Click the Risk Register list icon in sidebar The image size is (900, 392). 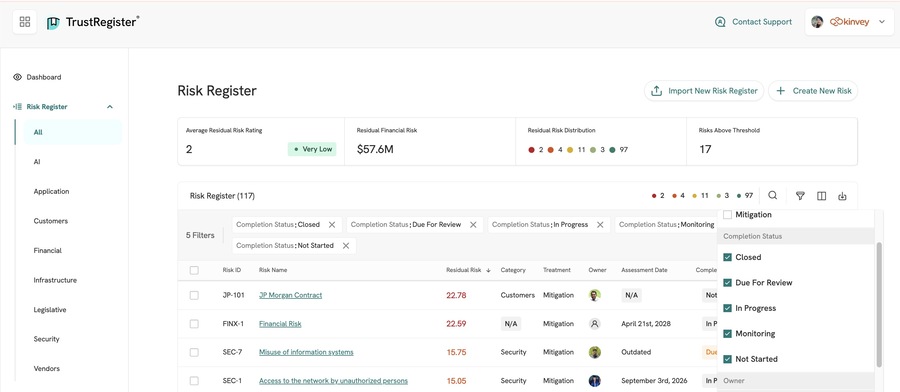[x=18, y=107]
